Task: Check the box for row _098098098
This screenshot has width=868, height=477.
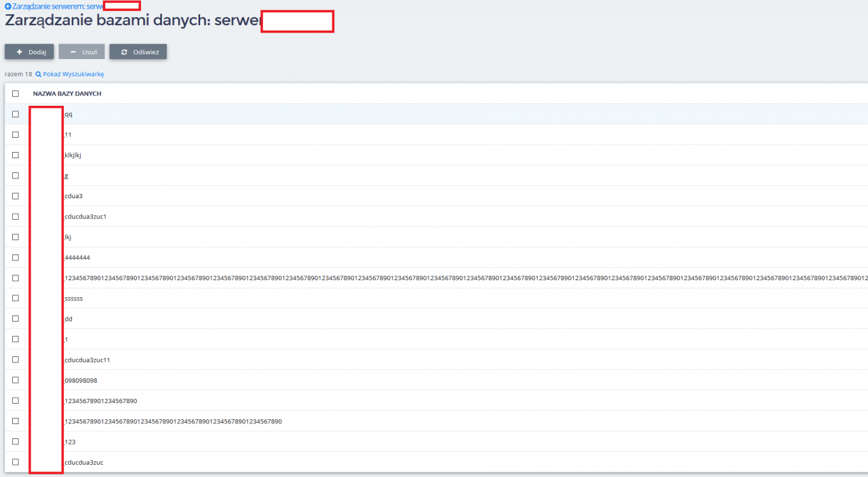Action: click(x=16, y=380)
